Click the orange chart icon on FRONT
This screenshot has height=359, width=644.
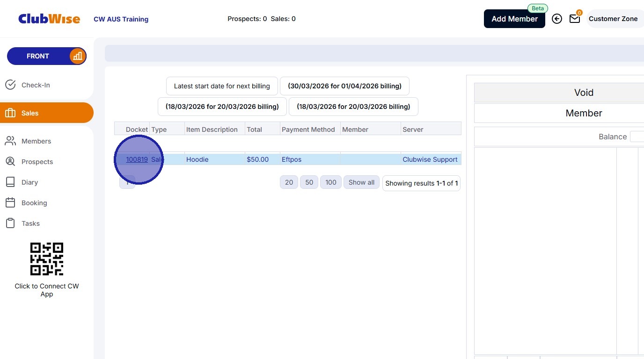pos(77,56)
